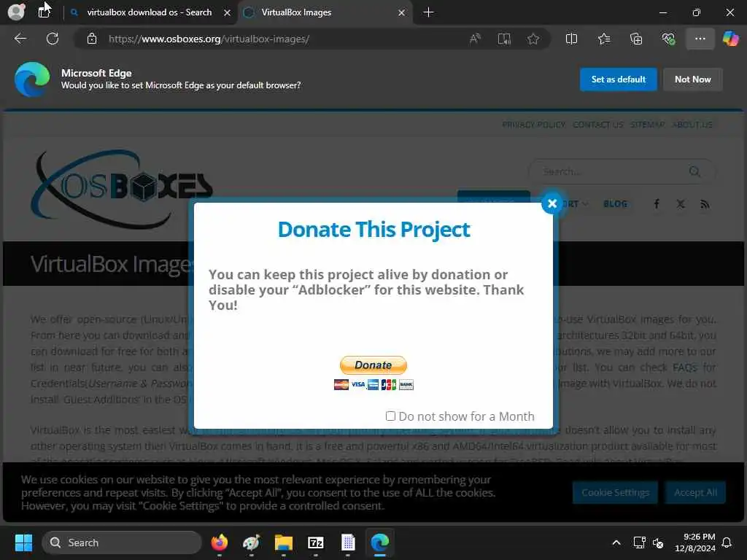Open the Privacy Policy link
The height and width of the screenshot is (560, 747).
[533, 125]
